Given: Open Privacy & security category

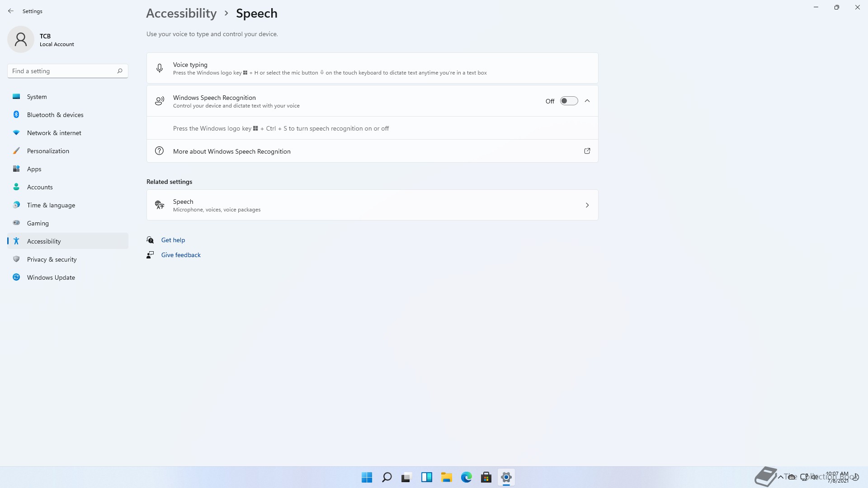Looking at the screenshot, I should click(x=68, y=259).
